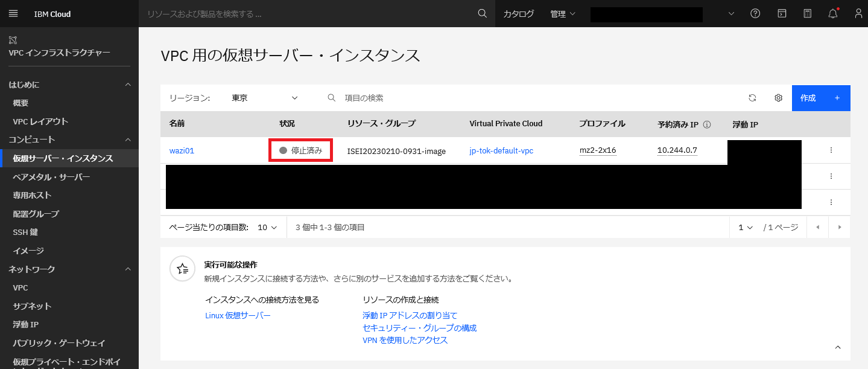This screenshot has height=369, width=868.
Task: Open overflow menu for second instance row
Action: (831, 176)
